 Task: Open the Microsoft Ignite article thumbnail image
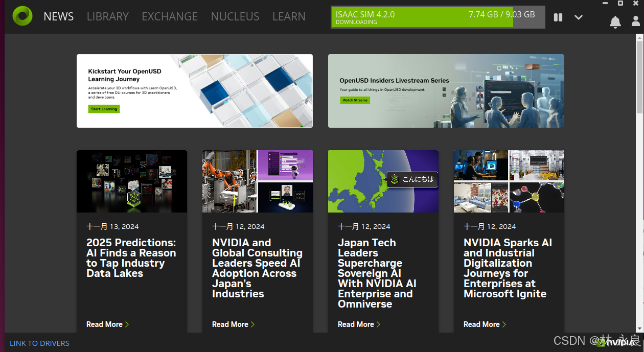tap(509, 181)
